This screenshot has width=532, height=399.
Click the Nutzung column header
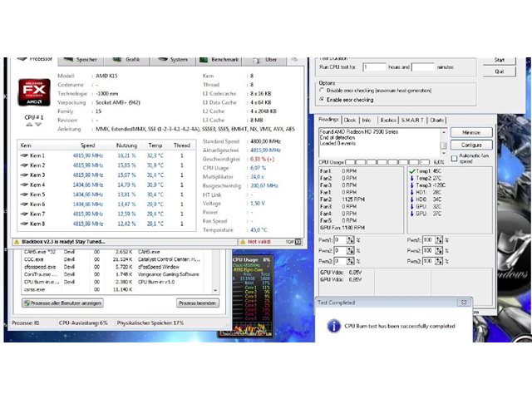[126, 145]
